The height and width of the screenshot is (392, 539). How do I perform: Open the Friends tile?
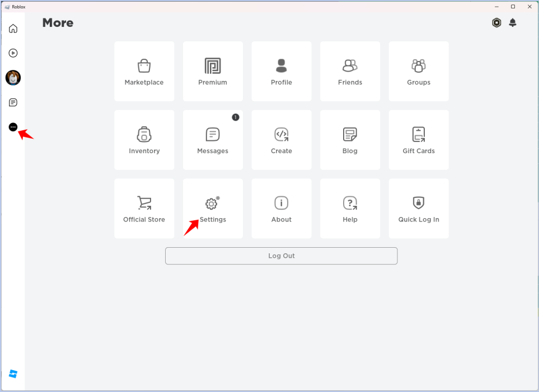(x=350, y=72)
